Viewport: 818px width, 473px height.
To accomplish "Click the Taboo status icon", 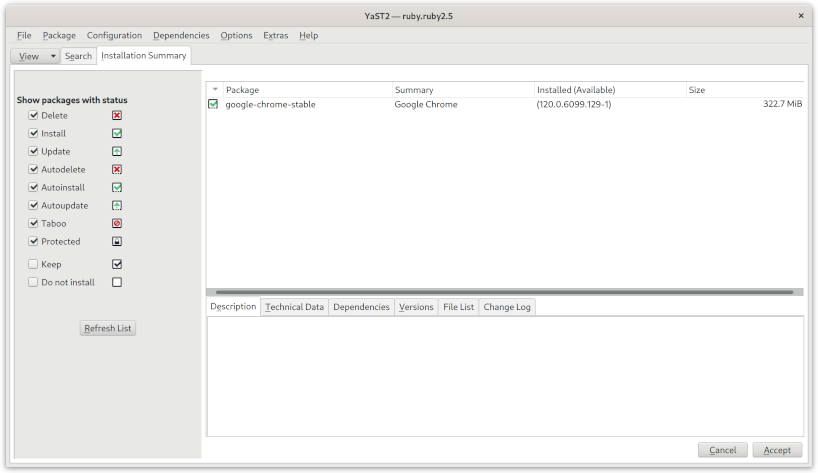I will click(117, 224).
